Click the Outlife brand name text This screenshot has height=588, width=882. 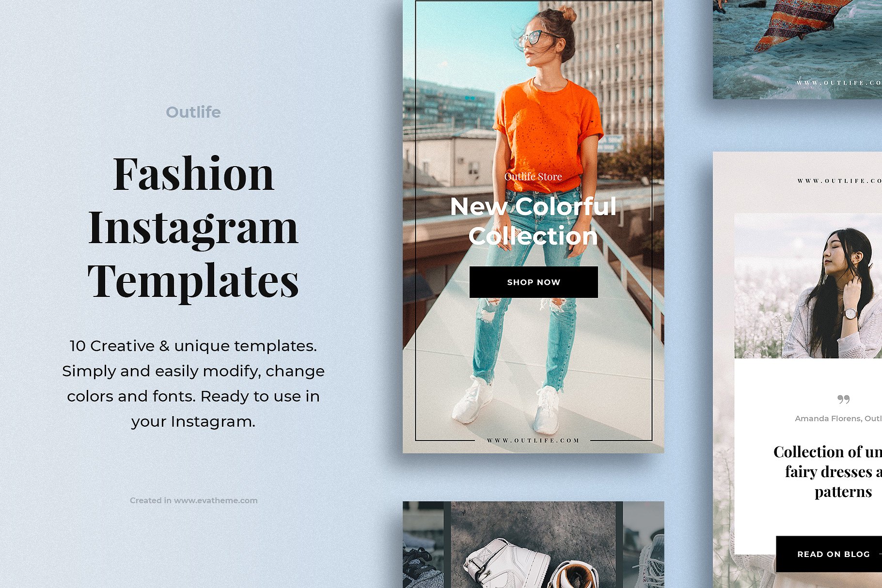(x=193, y=112)
